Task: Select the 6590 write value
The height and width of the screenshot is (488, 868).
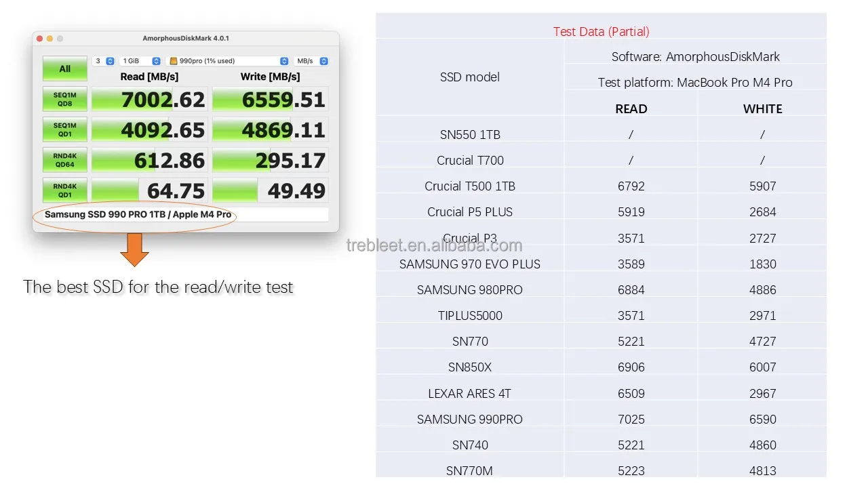Action: click(x=763, y=419)
